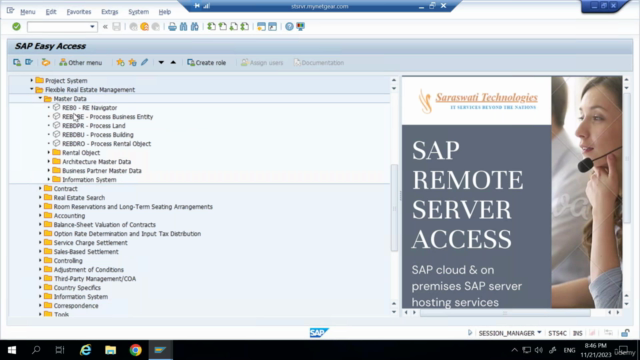Click inside the transaction command field
Viewport: 640px width, 360px height.
coord(58,27)
